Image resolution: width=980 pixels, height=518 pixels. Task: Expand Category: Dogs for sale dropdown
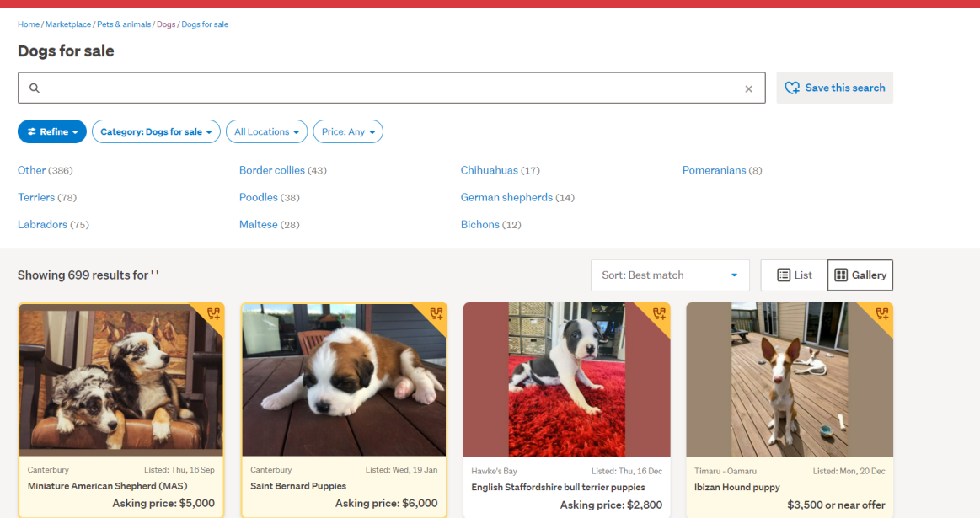point(156,132)
